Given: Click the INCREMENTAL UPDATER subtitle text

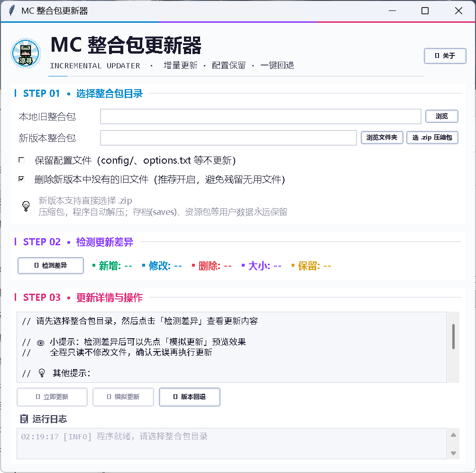Looking at the screenshot, I should [95, 65].
